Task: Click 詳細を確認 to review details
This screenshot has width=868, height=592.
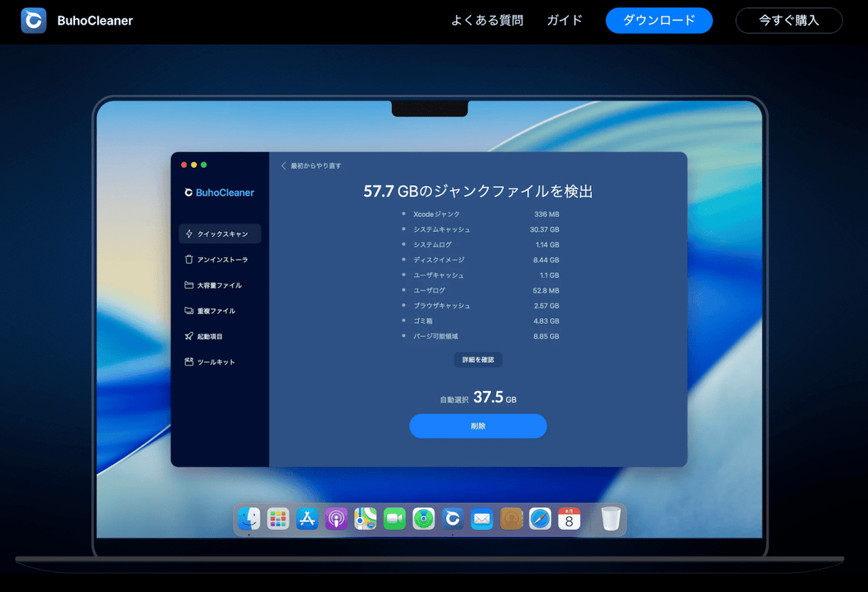Action: (478, 359)
